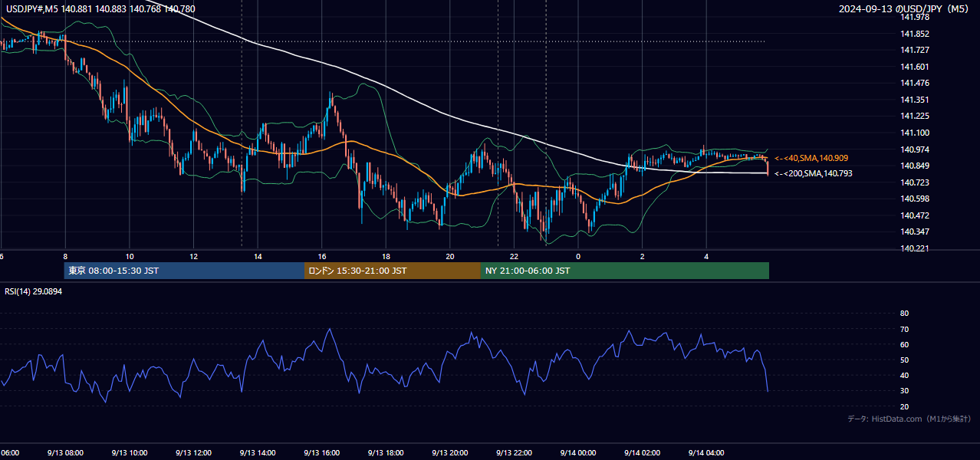Click the orange 40 SMA 140.909 label

point(811,158)
